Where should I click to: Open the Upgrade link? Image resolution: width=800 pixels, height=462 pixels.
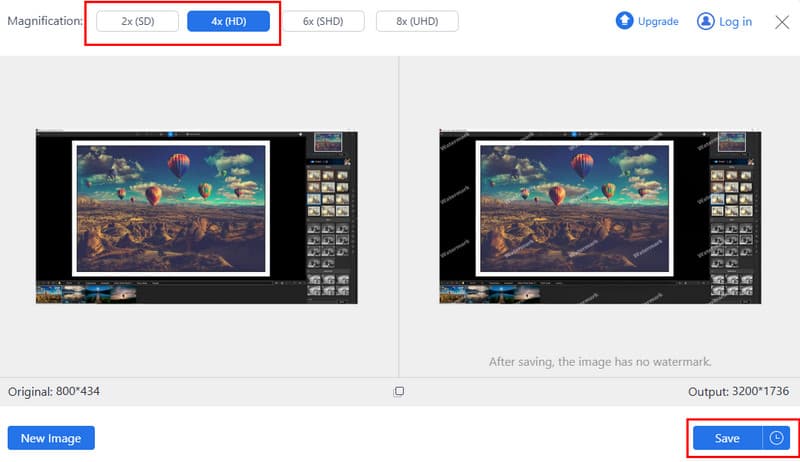pos(658,21)
